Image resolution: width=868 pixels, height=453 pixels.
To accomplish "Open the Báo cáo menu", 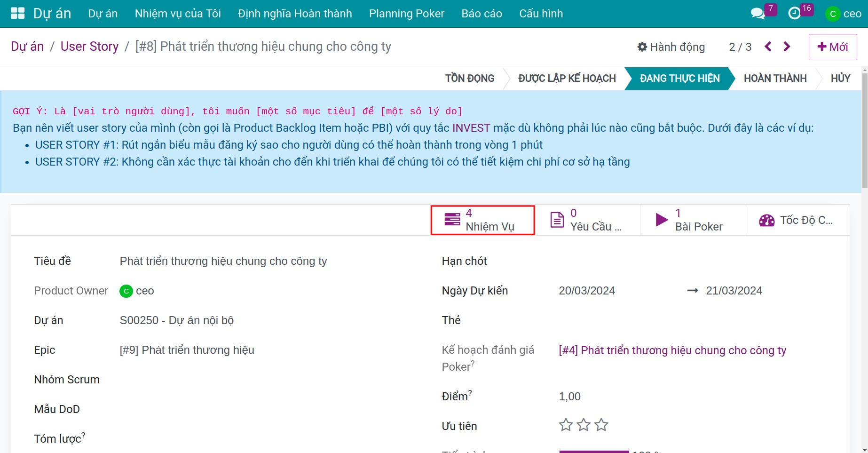I will click(x=482, y=14).
